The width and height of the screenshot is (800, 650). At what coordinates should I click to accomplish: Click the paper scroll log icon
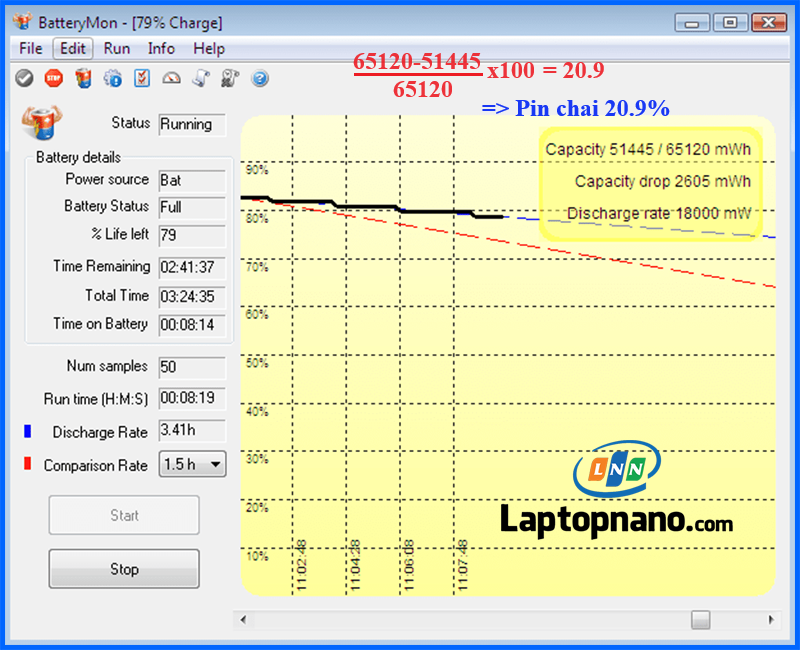pyautogui.click(x=201, y=78)
